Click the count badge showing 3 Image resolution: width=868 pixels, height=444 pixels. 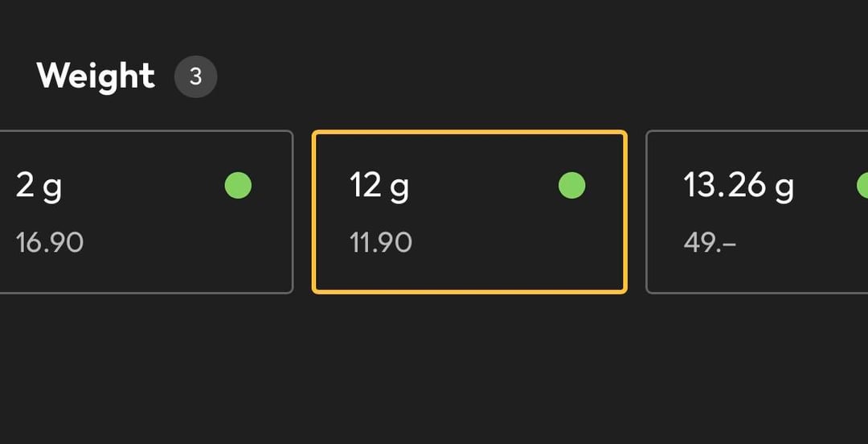tap(195, 77)
